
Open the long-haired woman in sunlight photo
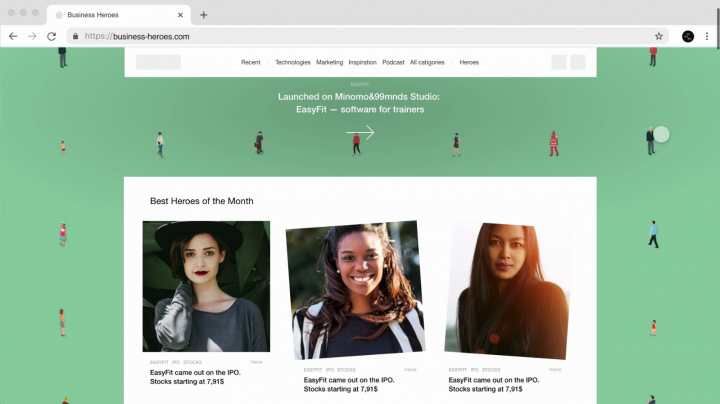[507, 291]
